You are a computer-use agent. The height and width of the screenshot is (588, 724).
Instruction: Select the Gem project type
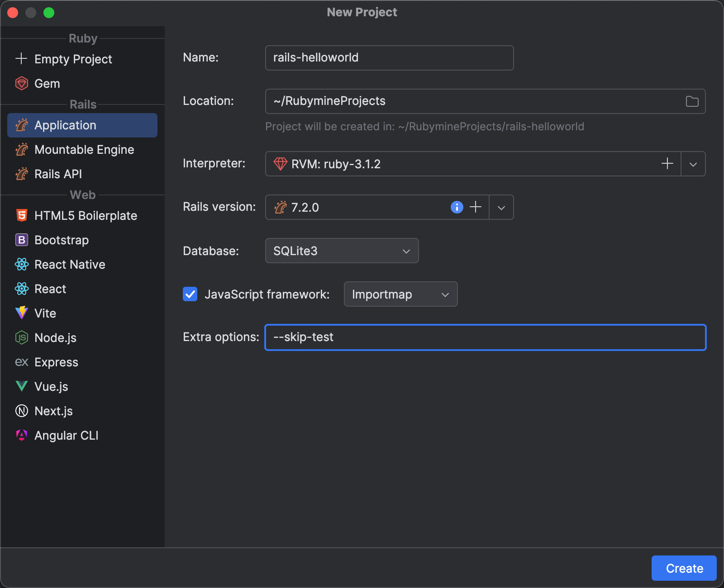[x=47, y=84]
